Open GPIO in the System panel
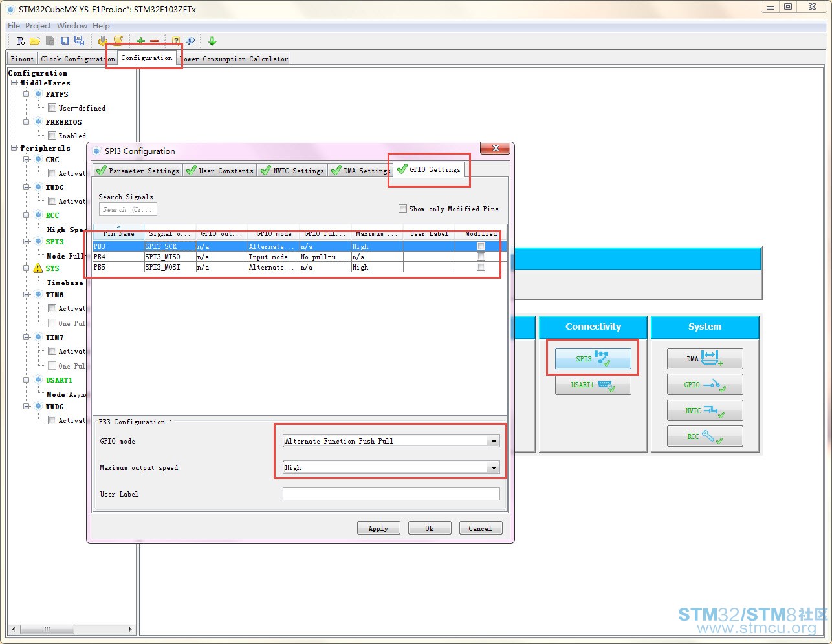Image resolution: width=832 pixels, height=644 pixels. click(705, 385)
